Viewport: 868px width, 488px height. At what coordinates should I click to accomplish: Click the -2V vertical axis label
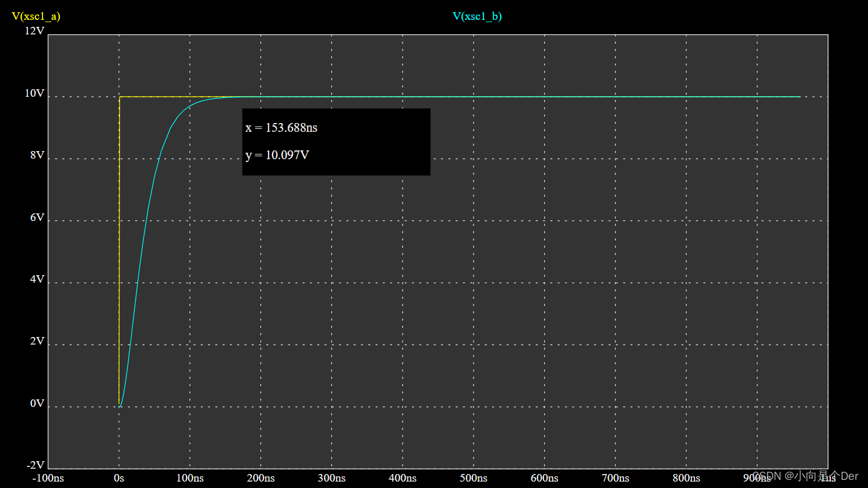coord(36,465)
